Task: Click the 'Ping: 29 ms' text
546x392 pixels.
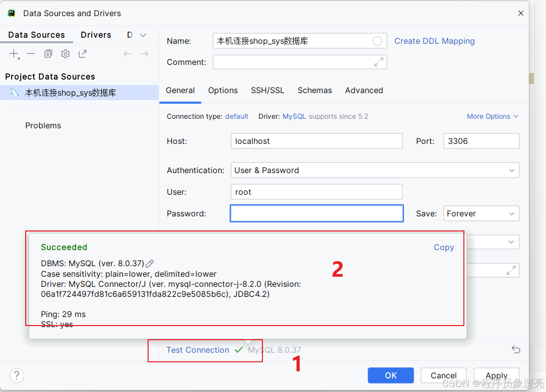Action: [63, 314]
